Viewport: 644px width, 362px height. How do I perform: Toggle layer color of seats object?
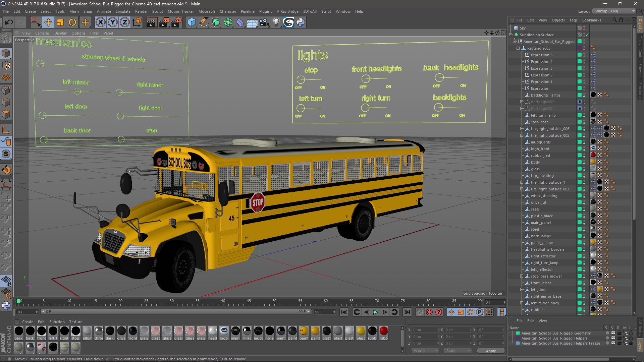(580, 209)
